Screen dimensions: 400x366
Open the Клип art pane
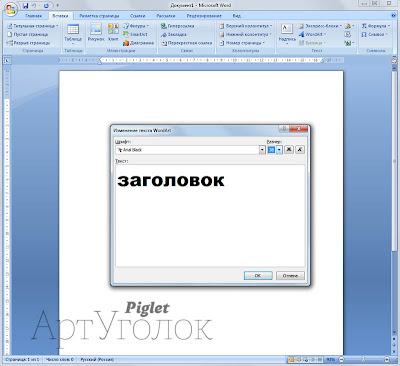coord(113,33)
